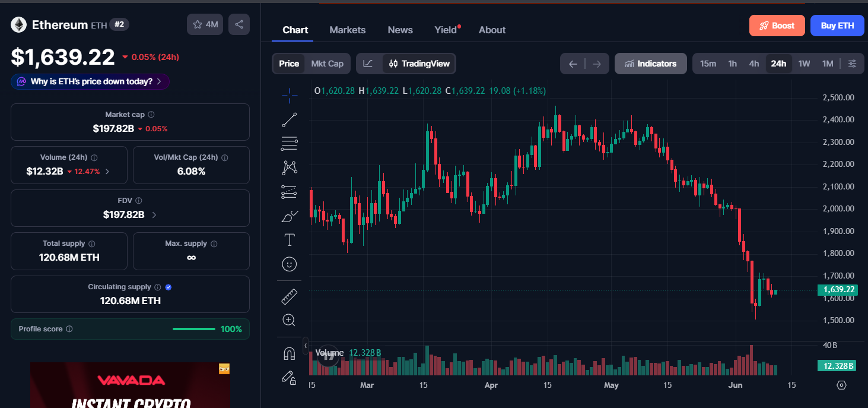Toggle magnet mode for drawings
This screenshot has width=868, height=408.
(x=290, y=353)
